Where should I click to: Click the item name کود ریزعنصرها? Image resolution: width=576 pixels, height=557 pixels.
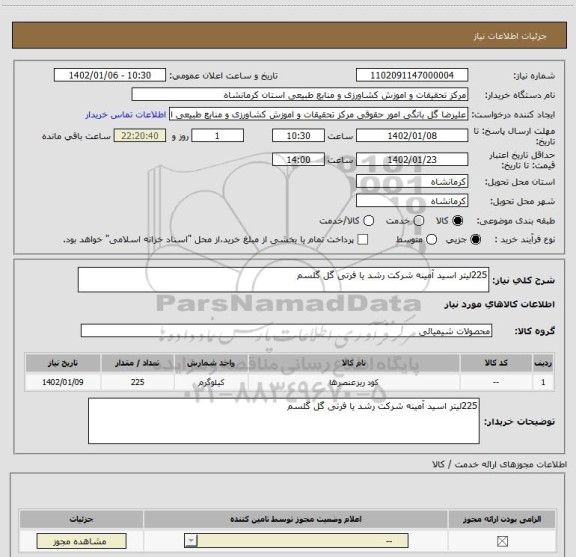click(354, 382)
